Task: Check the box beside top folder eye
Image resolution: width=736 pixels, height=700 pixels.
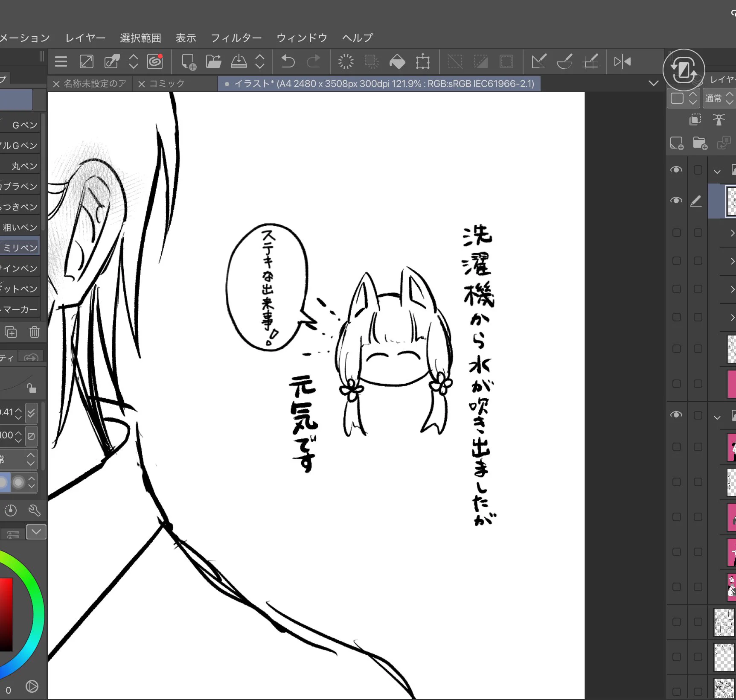Action: click(698, 170)
